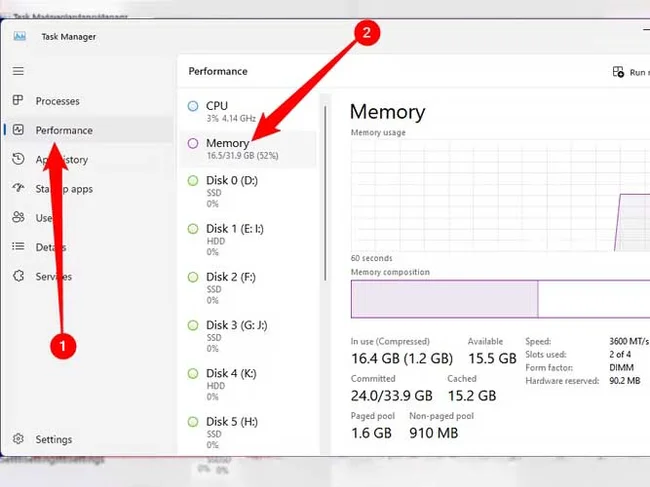Click the Task Manager app icon
The height and width of the screenshot is (487, 650).
tap(19, 36)
